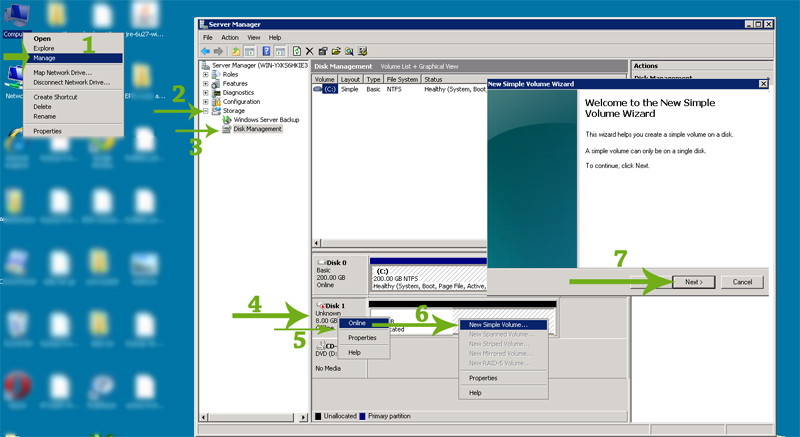Click Cancel in New Simple Volume Wizard
Screen dimensions: 800x437
742,282
